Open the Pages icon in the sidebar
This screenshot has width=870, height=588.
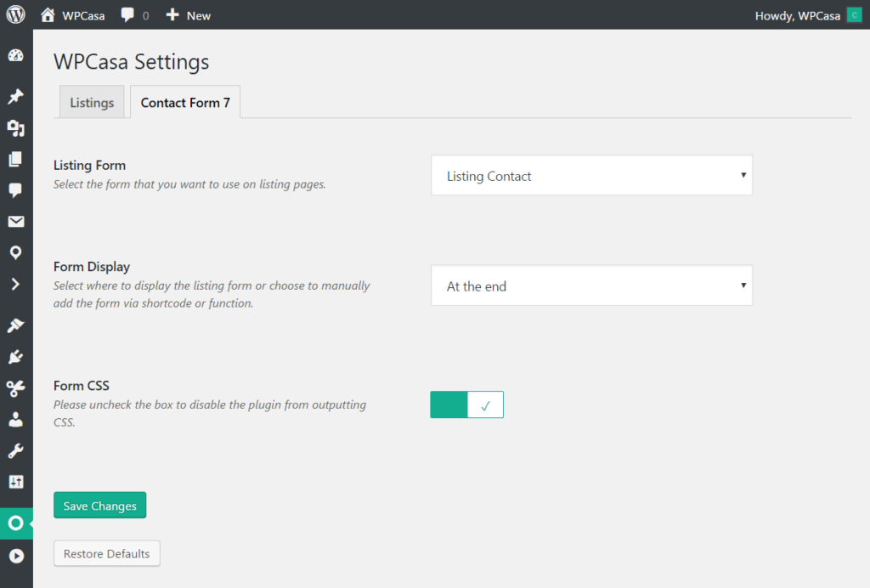coord(16,159)
